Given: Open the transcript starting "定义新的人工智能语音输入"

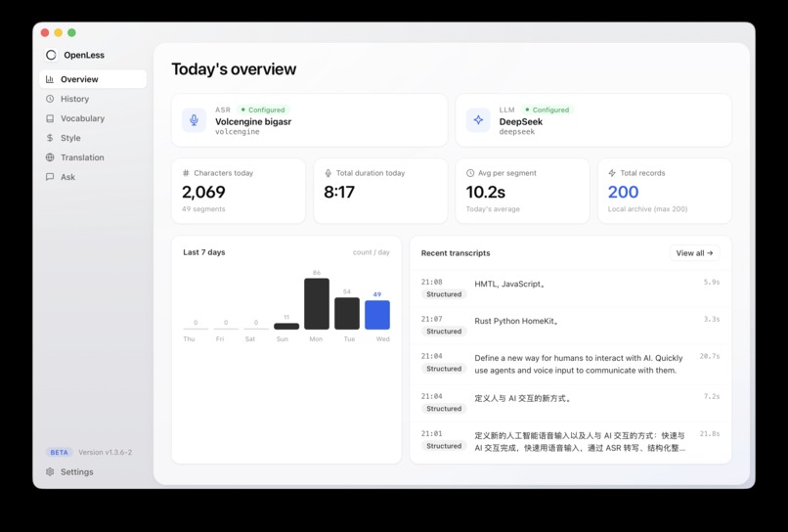Looking at the screenshot, I should 570,441.
